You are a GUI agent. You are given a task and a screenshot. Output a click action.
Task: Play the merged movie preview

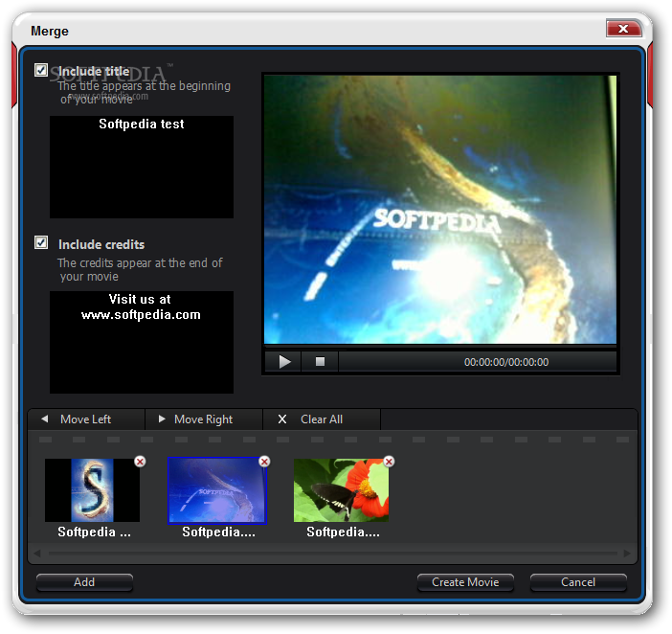pyautogui.click(x=283, y=362)
